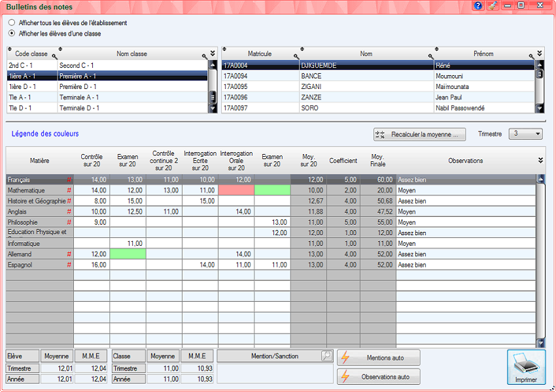Click the red # marker on Mathematique row
This screenshot has width=556, height=392.
pyautogui.click(x=69, y=191)
